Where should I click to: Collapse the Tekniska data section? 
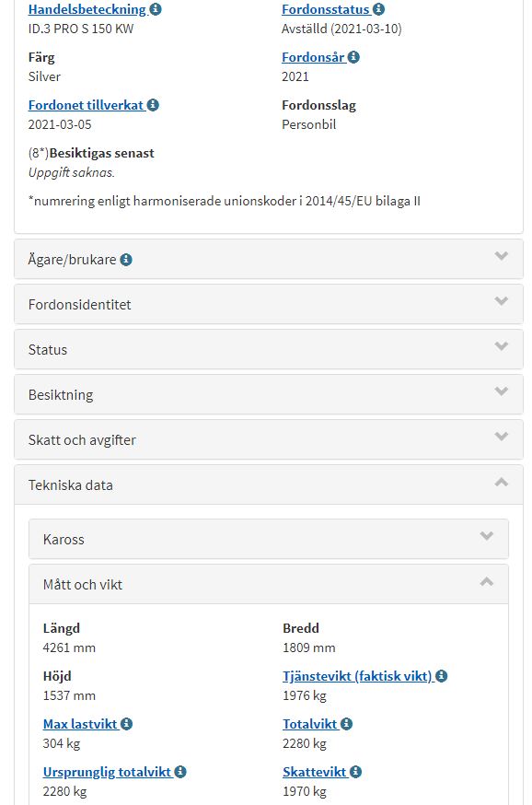tap(269, 484)
